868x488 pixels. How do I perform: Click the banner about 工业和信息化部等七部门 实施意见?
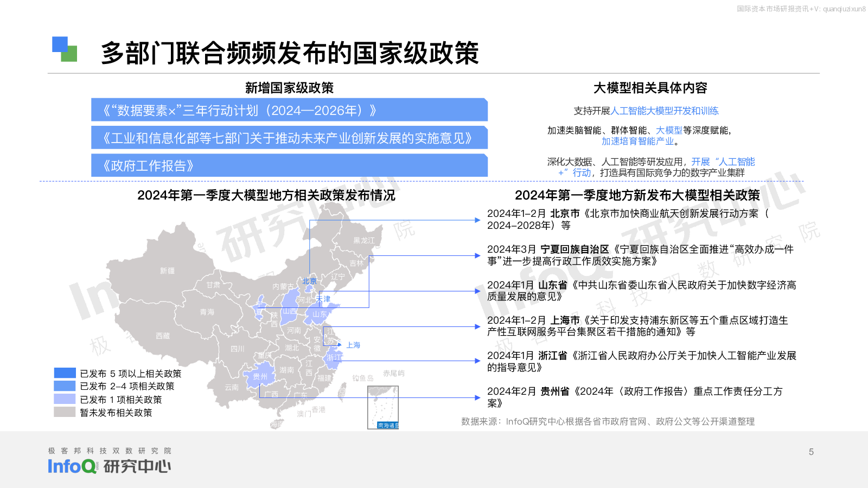(x=289, y=138)
